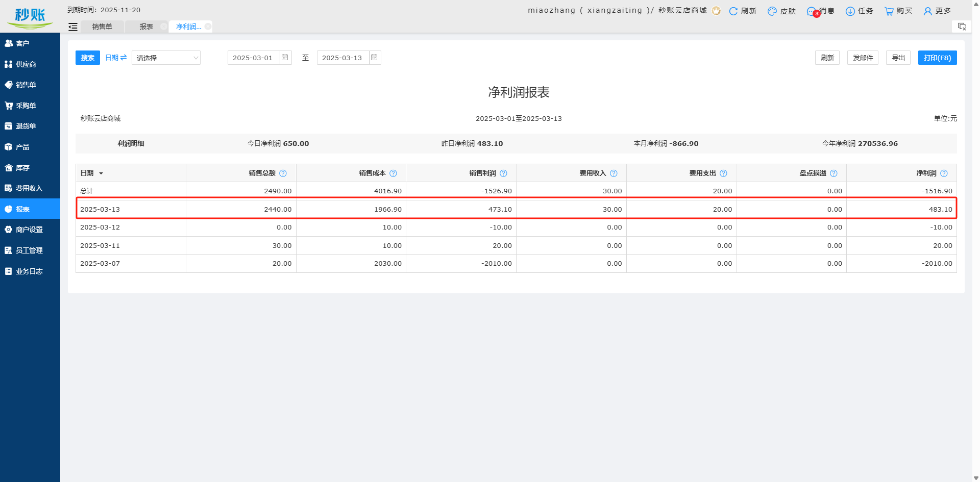Toggle the 日期 switch mode link
The height and width of the screenshot is (482, 980).
tap(116, 58)
